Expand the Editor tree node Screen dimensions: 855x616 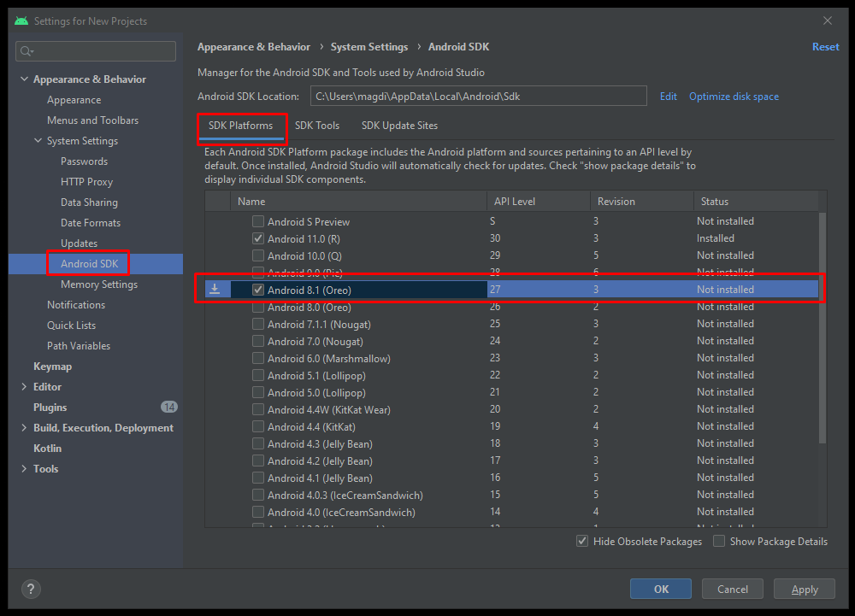click(24, 387)
